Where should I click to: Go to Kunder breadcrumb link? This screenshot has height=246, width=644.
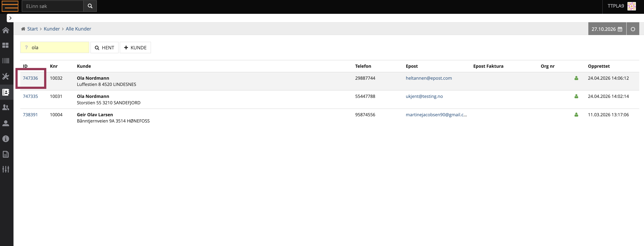pos(52,29)
